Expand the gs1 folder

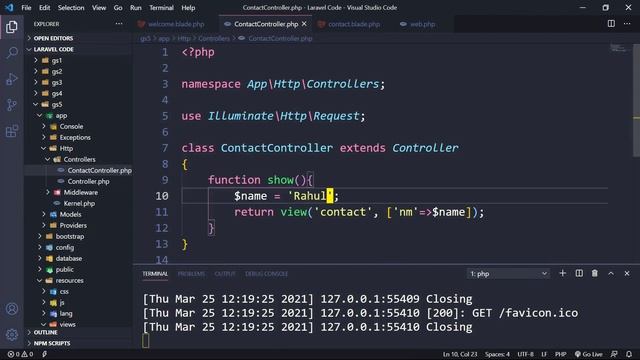pos(57,60)
